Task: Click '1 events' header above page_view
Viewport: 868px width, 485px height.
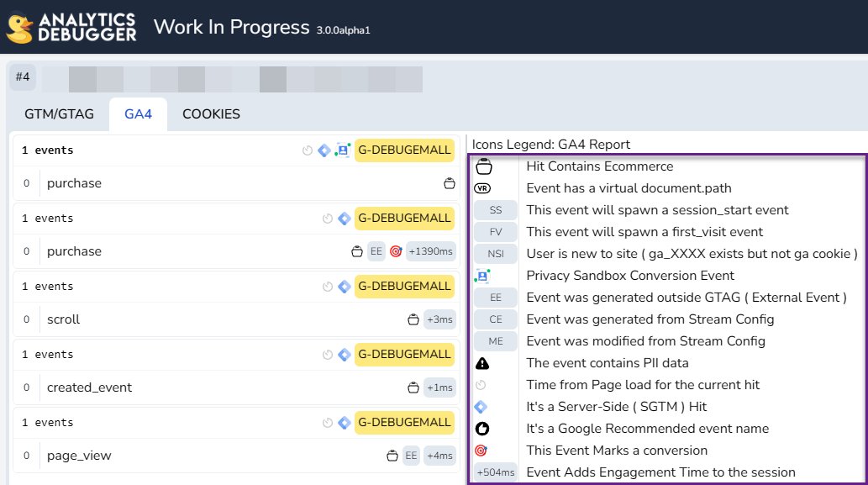Action: point(48,423)
